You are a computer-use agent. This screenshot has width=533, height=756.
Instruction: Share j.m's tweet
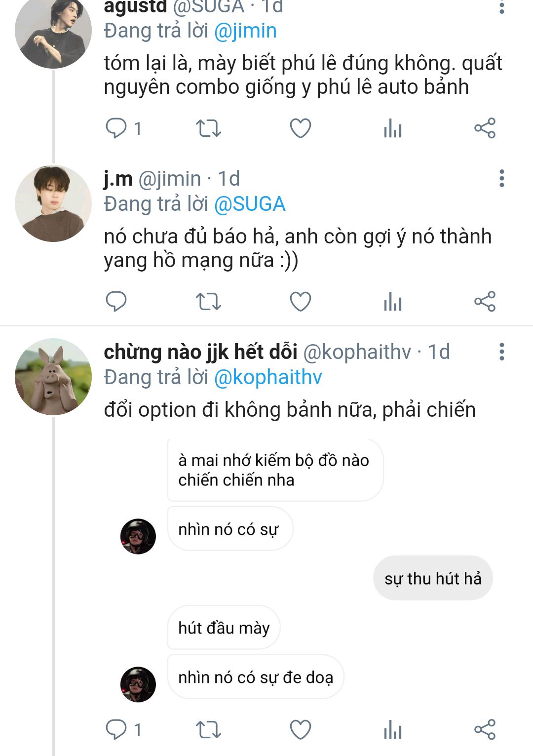485,301
